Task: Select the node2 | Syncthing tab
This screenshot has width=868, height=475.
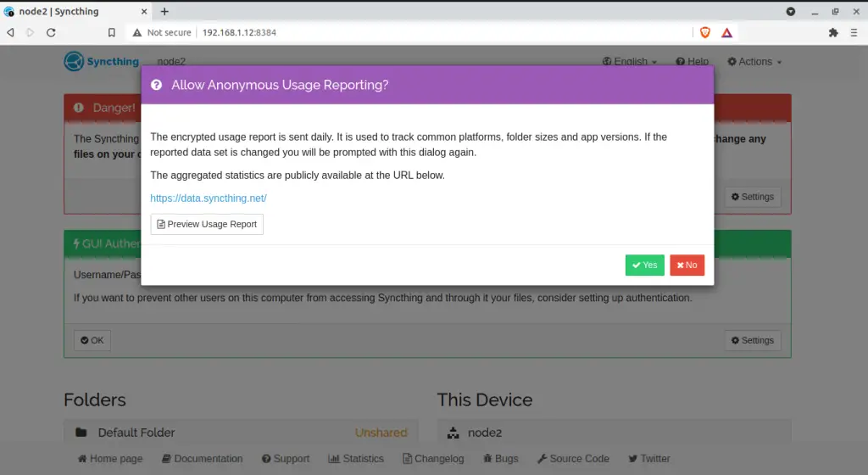Action: click(76, 12)
